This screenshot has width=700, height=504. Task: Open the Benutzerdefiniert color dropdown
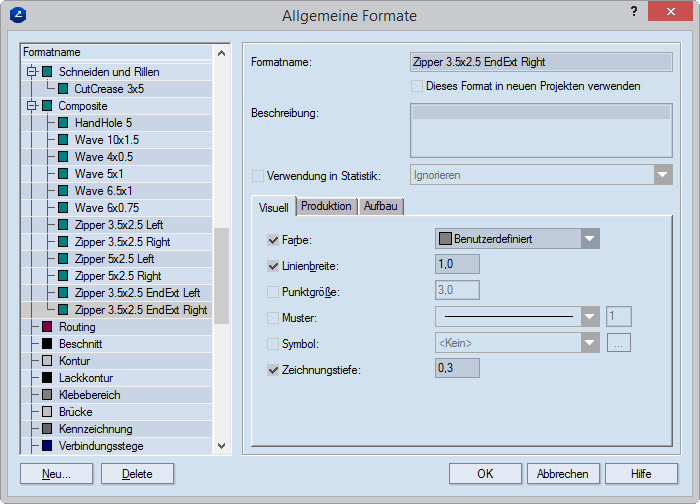[590, 239]
